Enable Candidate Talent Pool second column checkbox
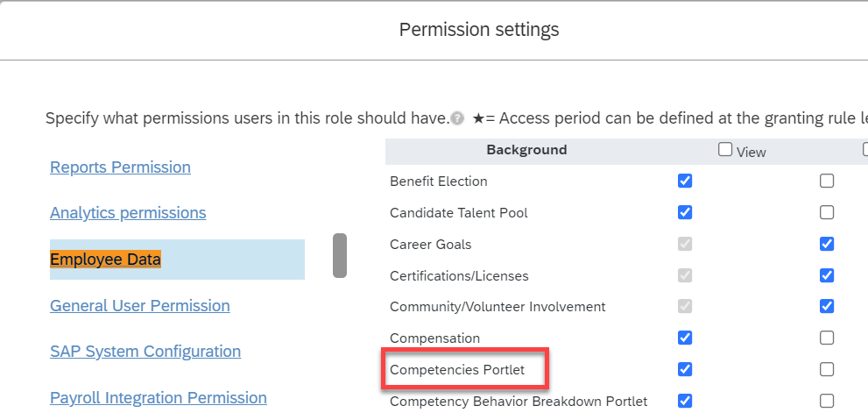 coord(827,212)
